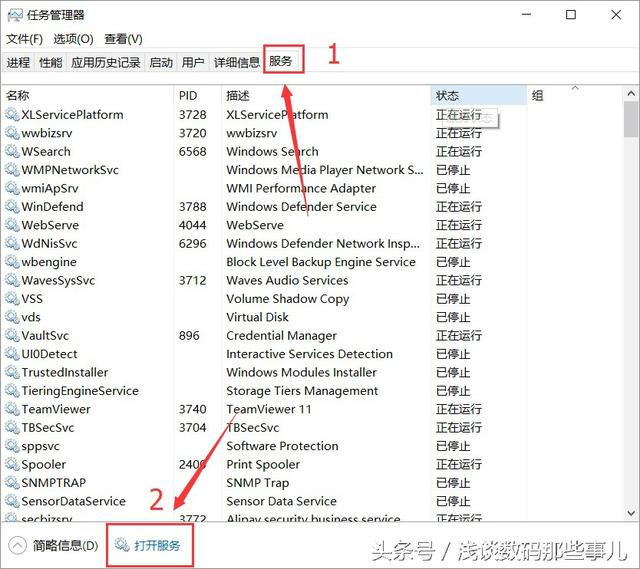
Task: Click the 打开服务 link
Action: pos(159,545)
